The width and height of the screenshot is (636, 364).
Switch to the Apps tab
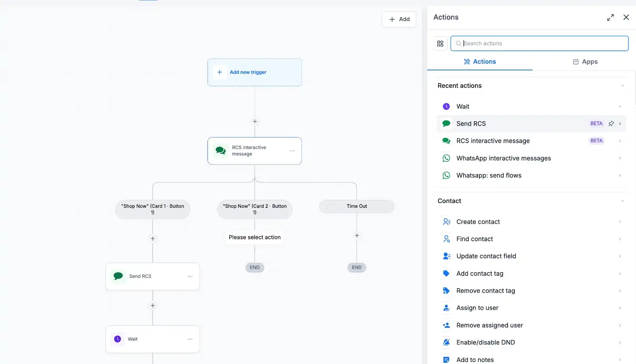coord(585,62)
